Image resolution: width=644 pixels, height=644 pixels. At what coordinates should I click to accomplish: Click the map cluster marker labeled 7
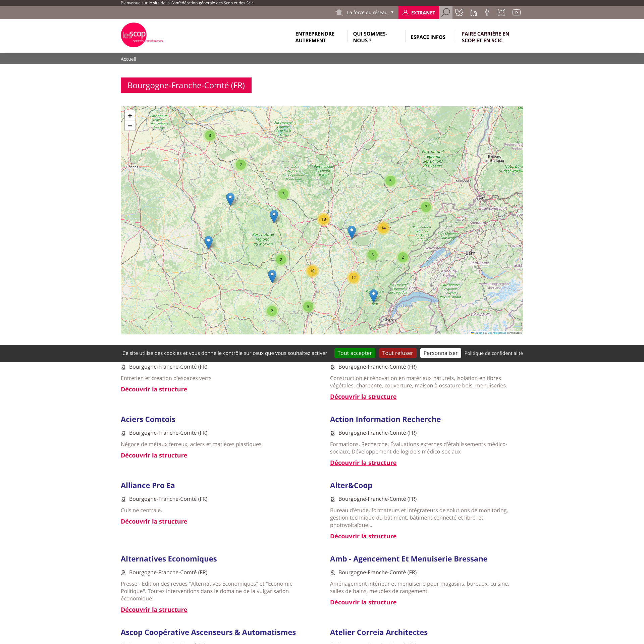point(426,207)
